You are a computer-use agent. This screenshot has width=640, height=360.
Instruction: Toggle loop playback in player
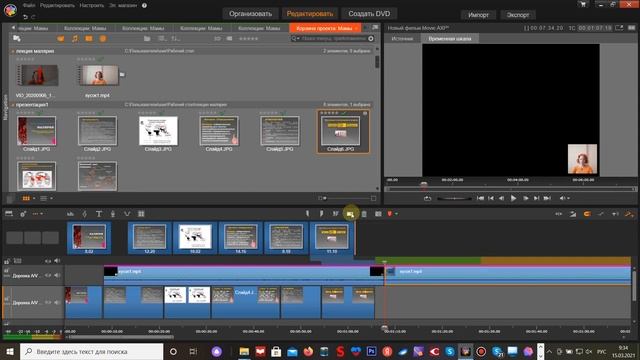pyautogui.click(x=427, y=198)
